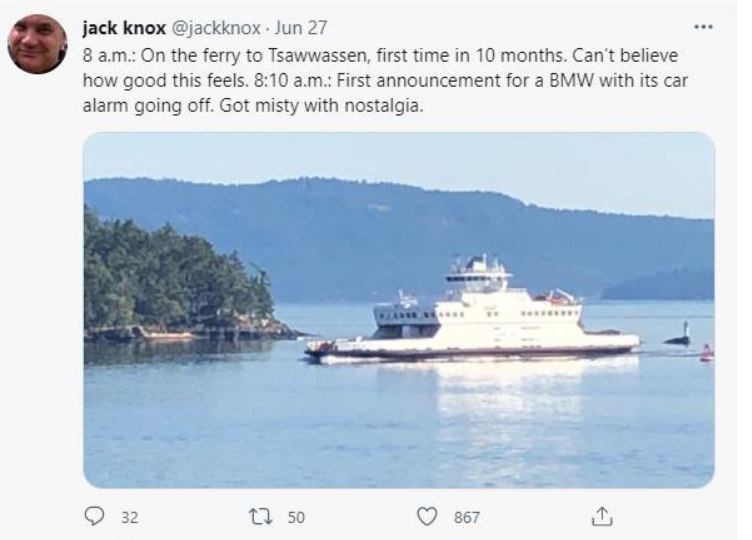Click the retweet count 50
The height and width of the screenshot is (540, 752).
pyautogui.click(x=295, y=517)
